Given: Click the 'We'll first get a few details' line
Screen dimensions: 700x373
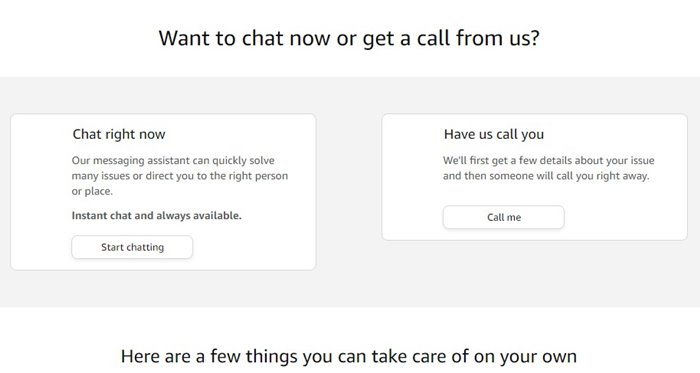Looking at the screenshot, I should (x=549, y=161).
